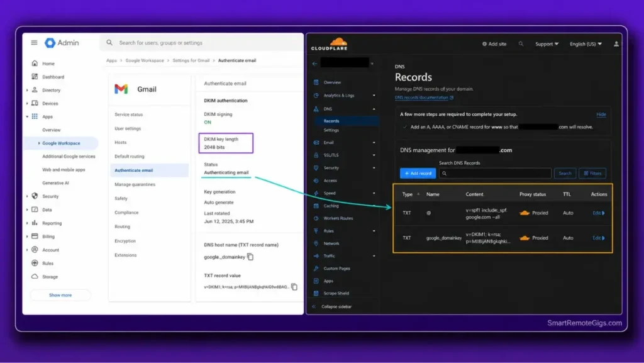Open the DNS Filters button
Screen dimensions: 644x363
[592, 173]
